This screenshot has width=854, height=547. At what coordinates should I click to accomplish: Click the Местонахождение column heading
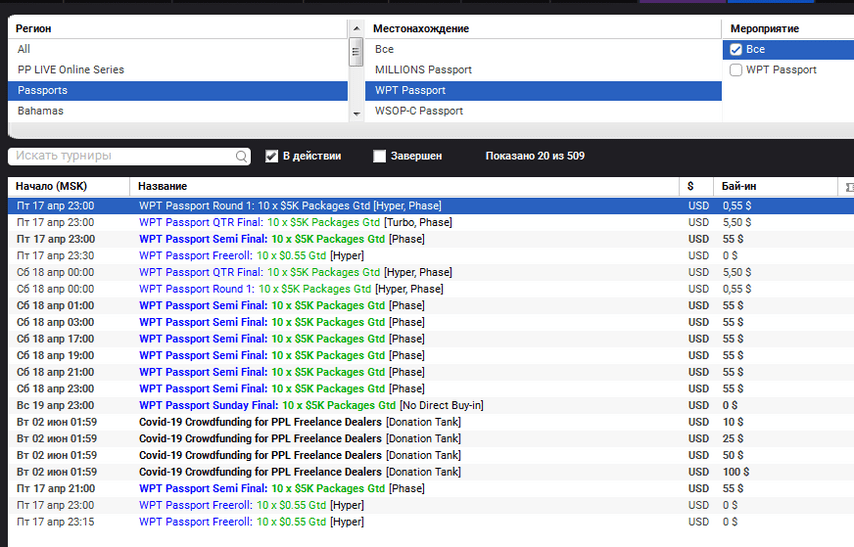click(x=421, y=29)
